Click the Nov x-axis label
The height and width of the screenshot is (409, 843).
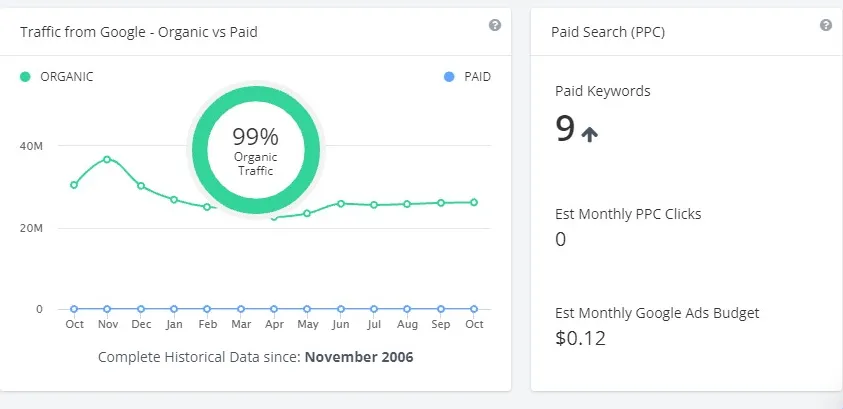[108, 325]
